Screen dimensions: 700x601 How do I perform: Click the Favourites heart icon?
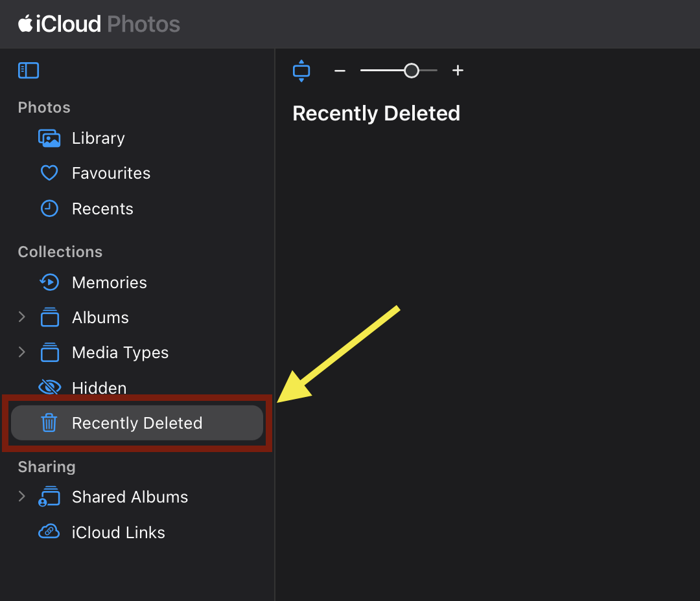[x=49, y=174]
